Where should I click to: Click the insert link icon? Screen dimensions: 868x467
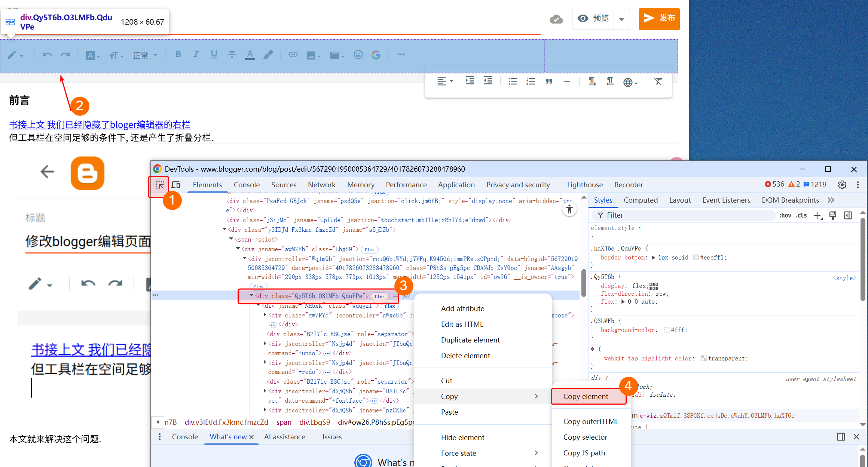pos(293,55)
